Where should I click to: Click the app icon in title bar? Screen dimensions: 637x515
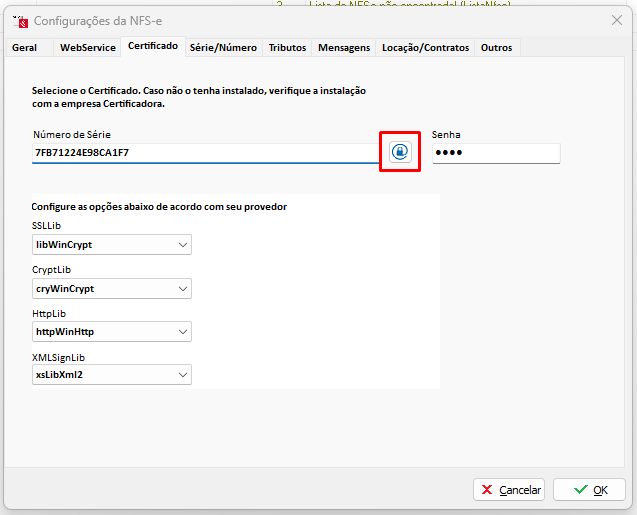click(x=18, y=20)
